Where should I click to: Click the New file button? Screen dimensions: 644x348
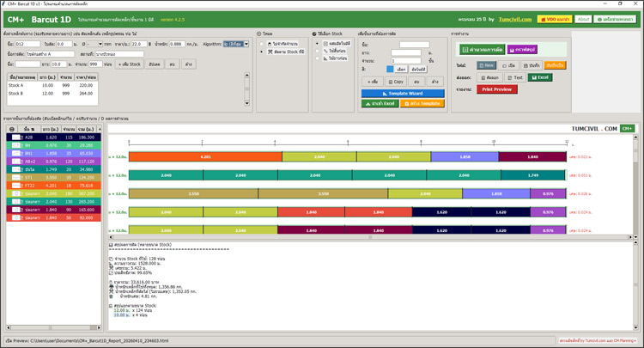tap(487, 64)
